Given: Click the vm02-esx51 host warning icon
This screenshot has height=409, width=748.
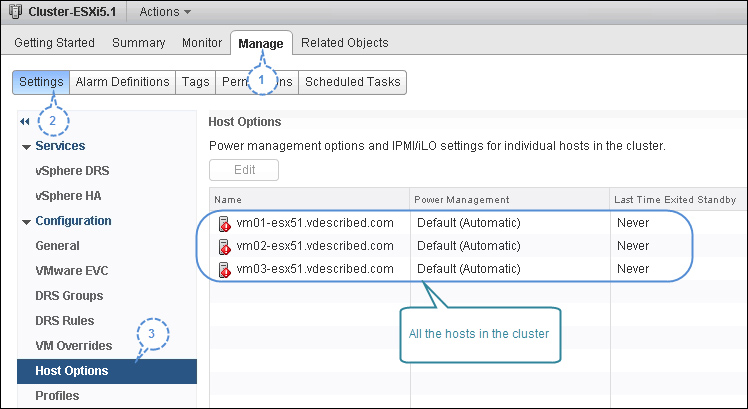Looking at the screenshot, I should click(x=224, y=246).
